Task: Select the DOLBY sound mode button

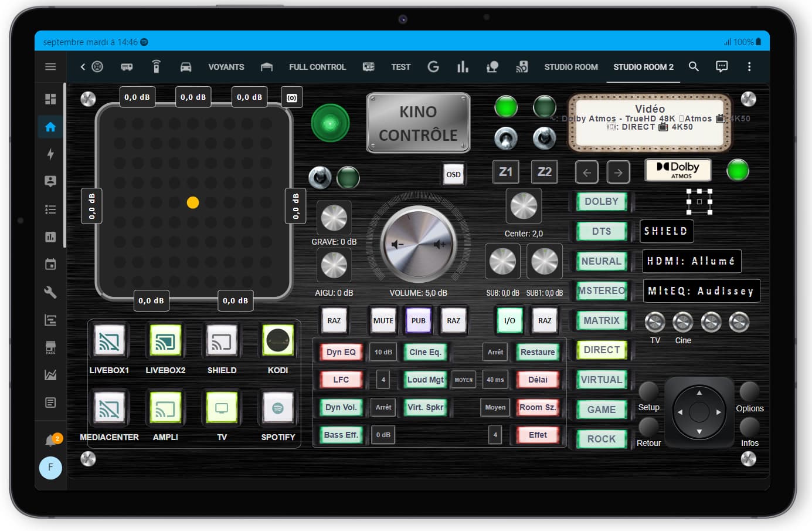Action: pos(602,201)
